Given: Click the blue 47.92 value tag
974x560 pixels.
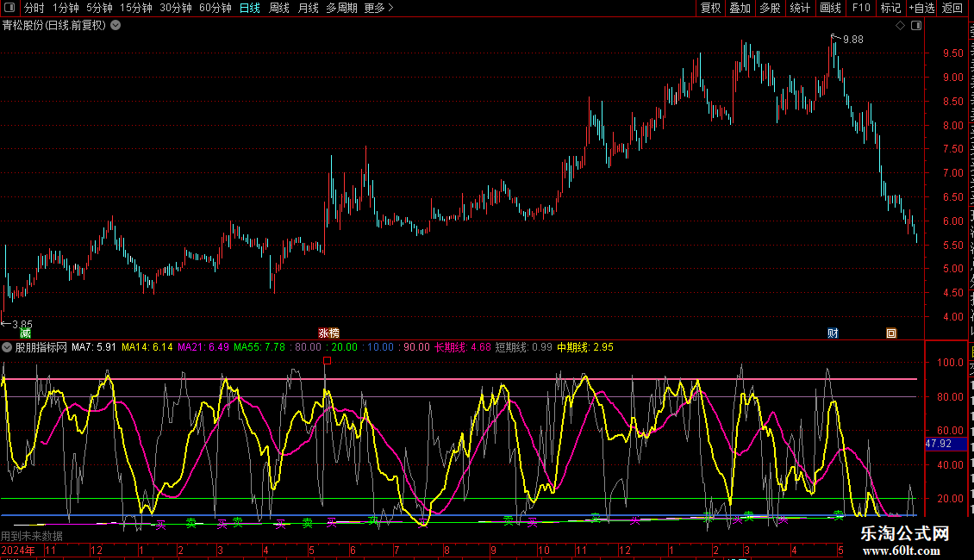Looking at the screenshot, I should coord(946,444).
